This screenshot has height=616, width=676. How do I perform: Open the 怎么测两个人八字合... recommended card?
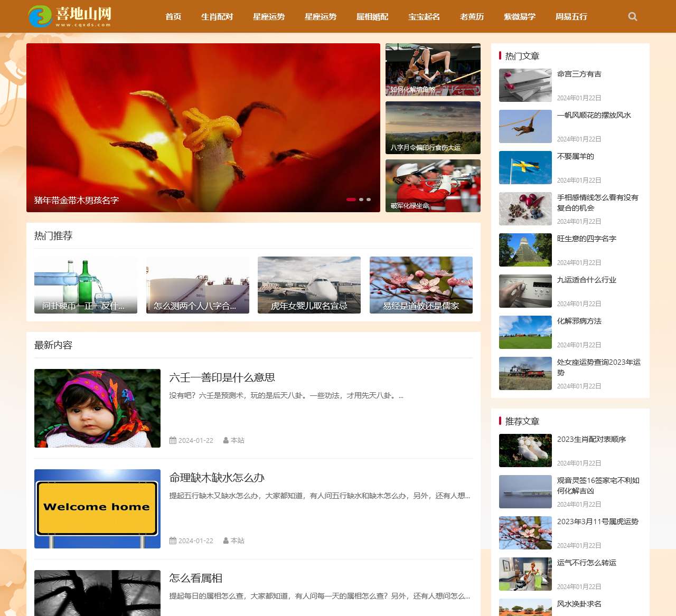(x=198, y=285)
